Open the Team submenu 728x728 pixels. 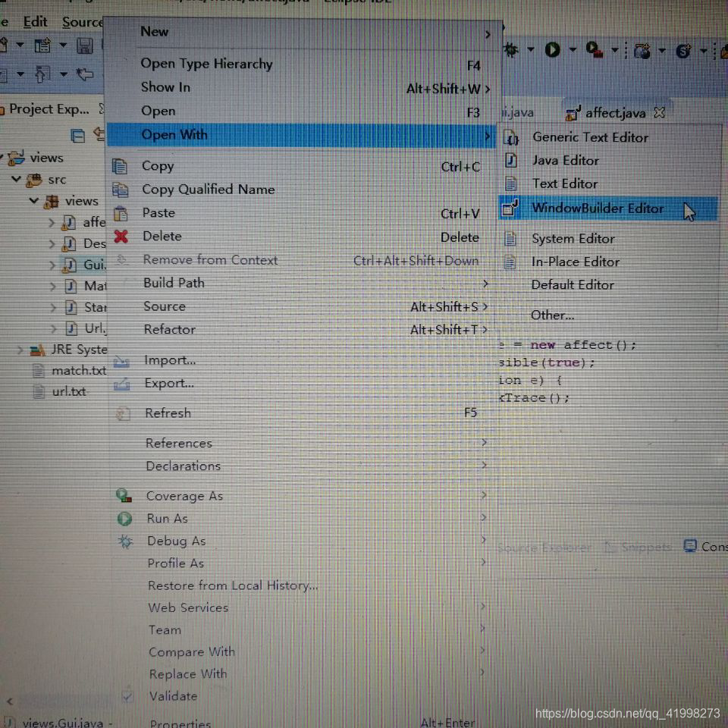pyautogui.click(x=302, y=630)
